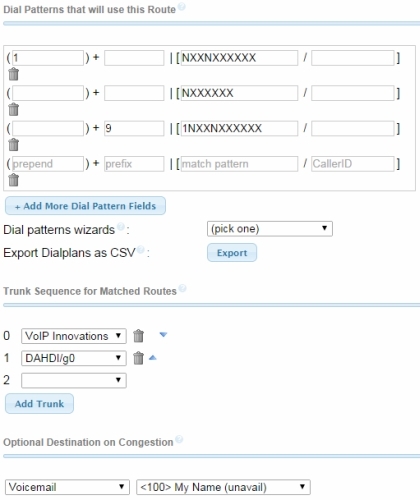Open the DAHDI/g0 trunk dropdown
Viewport: 420px width, 500px height.
[x=74, y=358]
